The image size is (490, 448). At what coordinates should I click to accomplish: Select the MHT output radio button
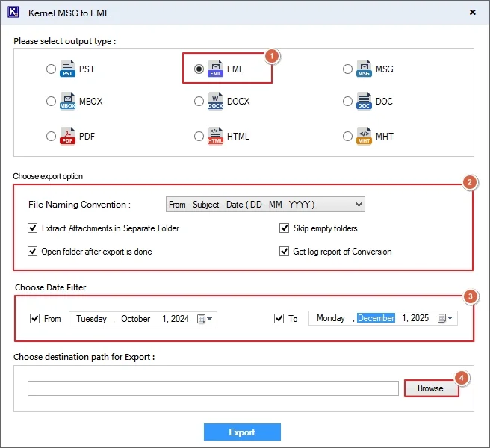click(x=347, y=136)
